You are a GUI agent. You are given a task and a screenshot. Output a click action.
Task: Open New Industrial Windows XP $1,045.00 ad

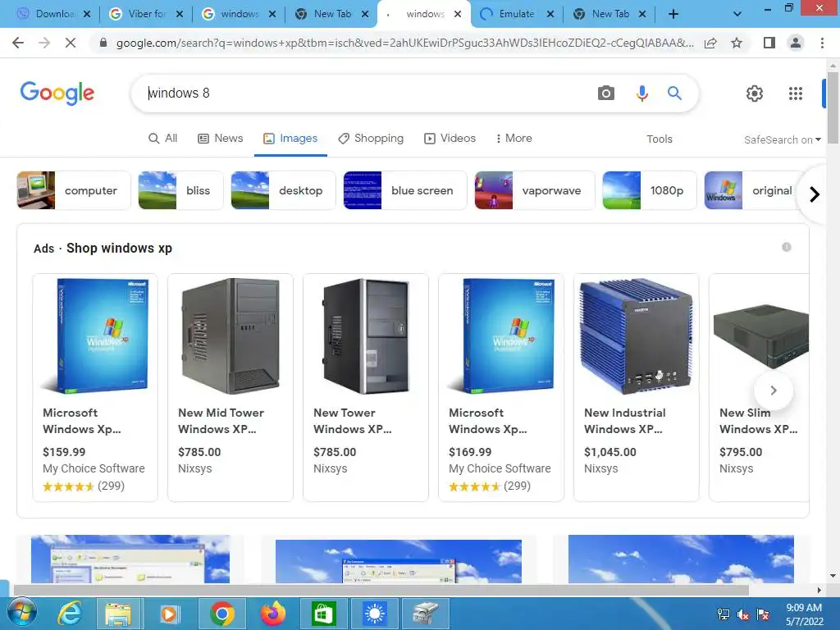coord(637,387)
